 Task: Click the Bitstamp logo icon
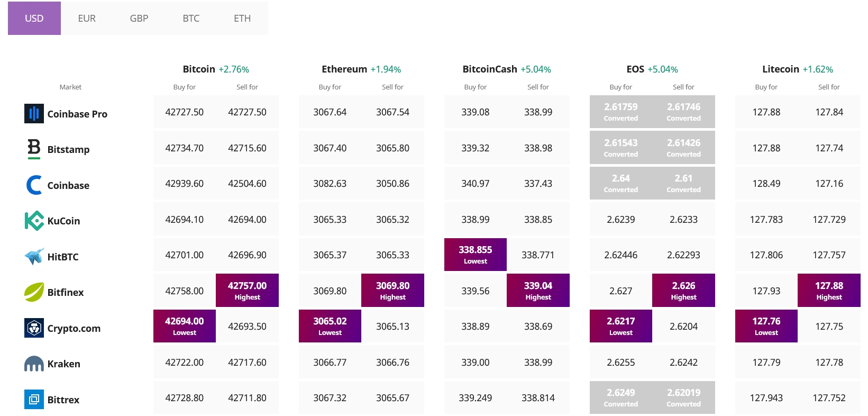[x=34, y=149]
